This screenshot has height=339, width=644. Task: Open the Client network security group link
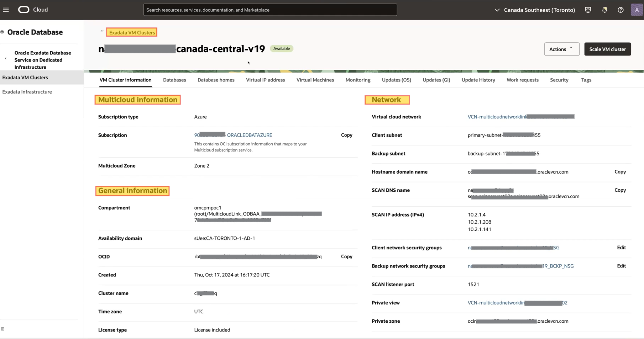[514, 248]
